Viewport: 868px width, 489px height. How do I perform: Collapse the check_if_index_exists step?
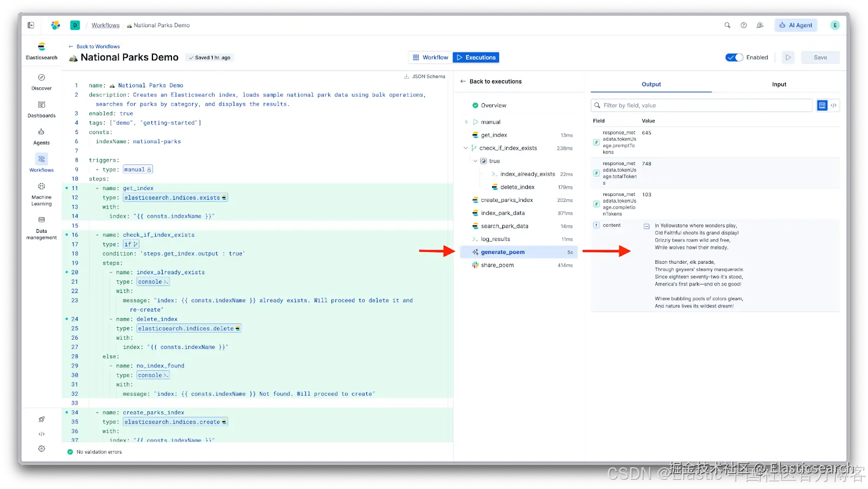465,148
